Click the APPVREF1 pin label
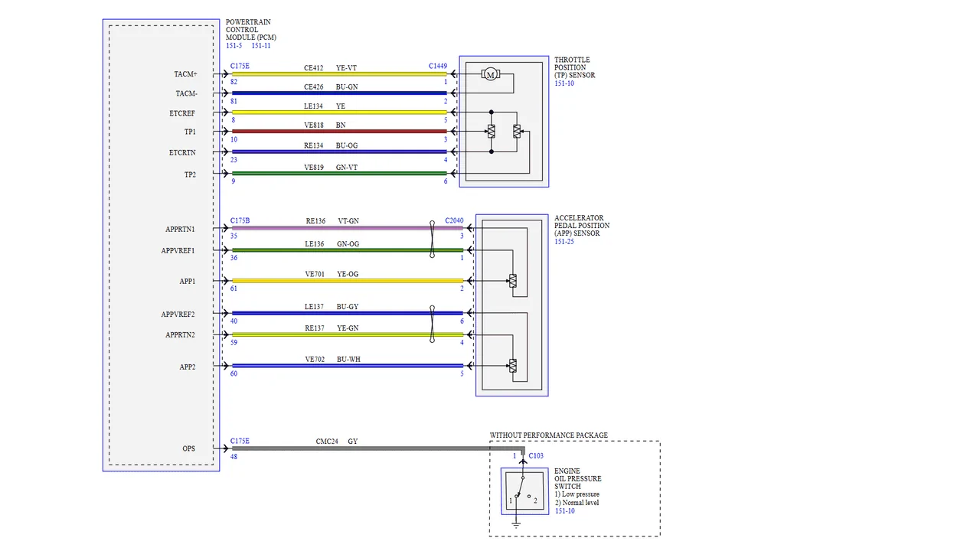Viewport: 980px width, 551px height. pos(178,251)
